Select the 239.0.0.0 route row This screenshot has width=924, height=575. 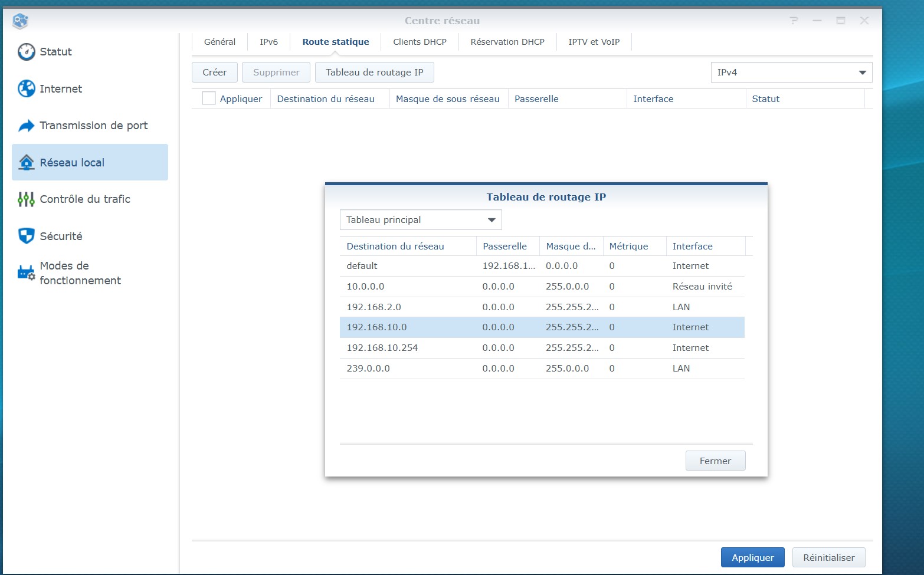[x=542, y=369]
